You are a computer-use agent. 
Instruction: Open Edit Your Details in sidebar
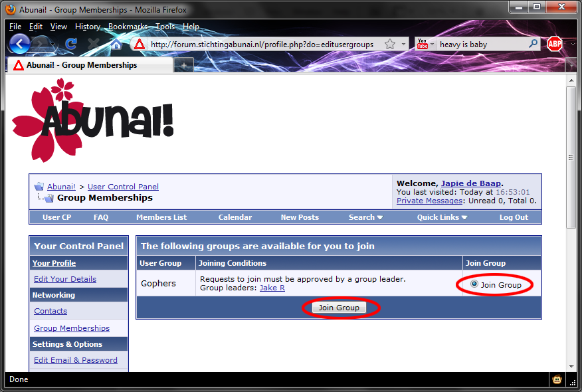pos(65,279)
